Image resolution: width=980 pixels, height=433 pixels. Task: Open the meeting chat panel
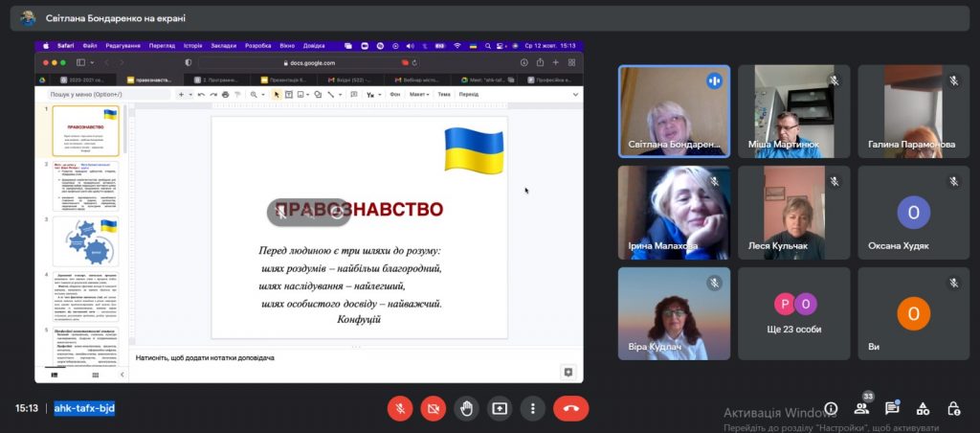(x=892, y=409)
